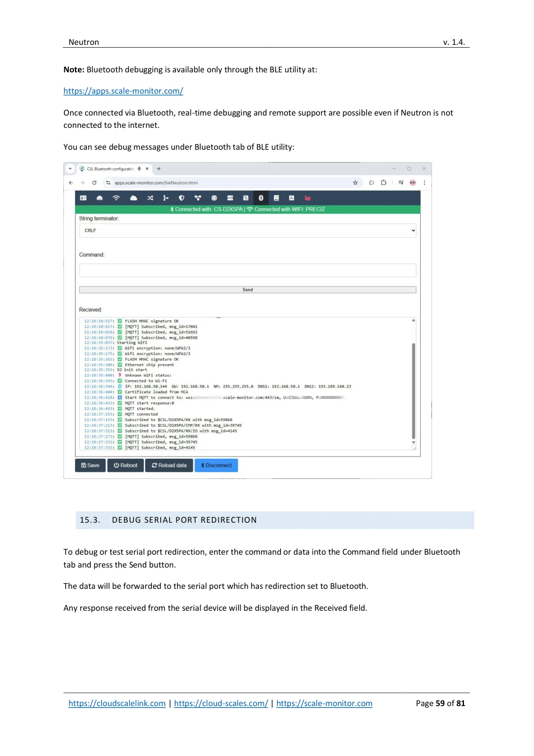Click log line 'Connected to Wi-Fi'
This screenshot has width=534, height=756.
pyautogui.click(x=146, y=381)
